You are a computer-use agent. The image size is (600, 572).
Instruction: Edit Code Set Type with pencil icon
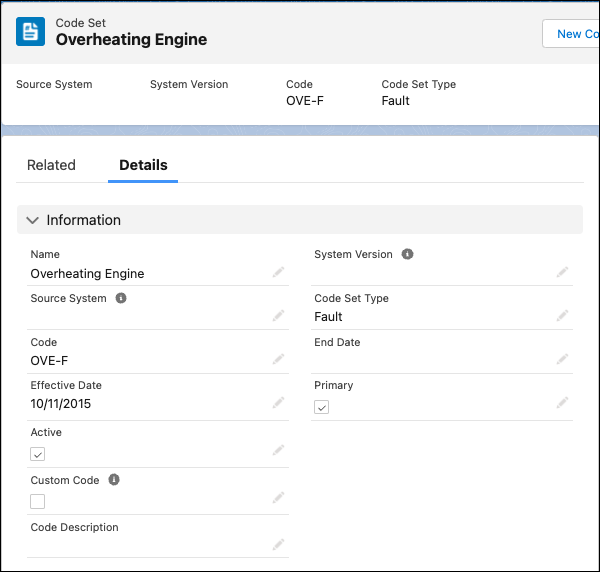coord(563,316)
